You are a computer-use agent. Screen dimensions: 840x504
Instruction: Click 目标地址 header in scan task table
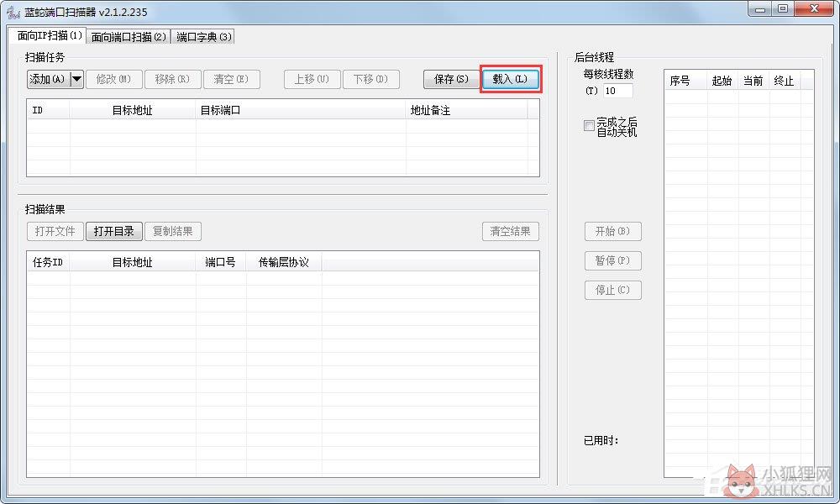coord(133,110)
